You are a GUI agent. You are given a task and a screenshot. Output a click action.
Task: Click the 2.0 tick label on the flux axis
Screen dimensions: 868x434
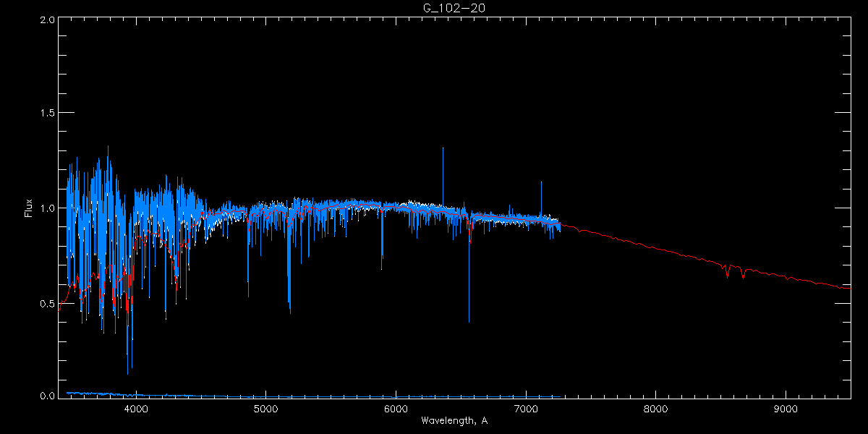coord(47,20)
